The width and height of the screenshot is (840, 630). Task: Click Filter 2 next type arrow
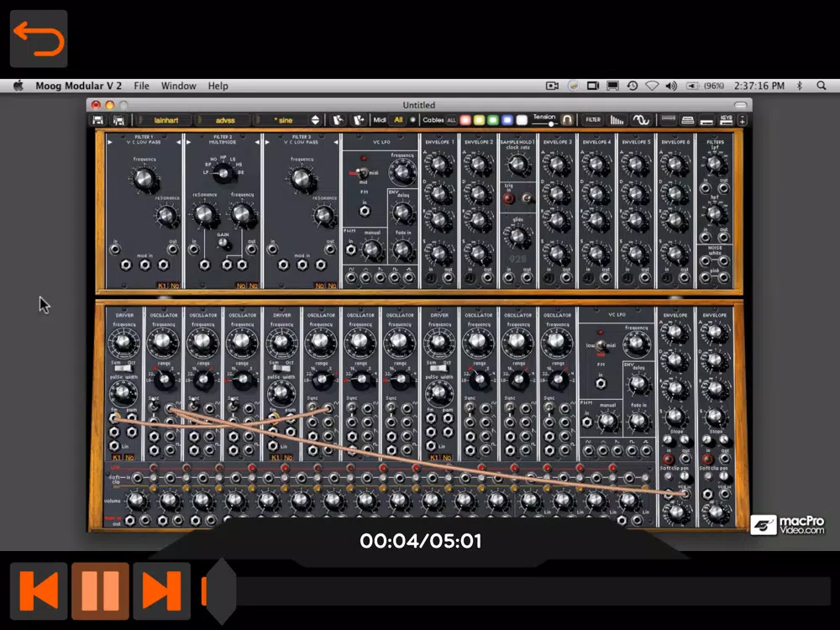(x=257, y=143)
